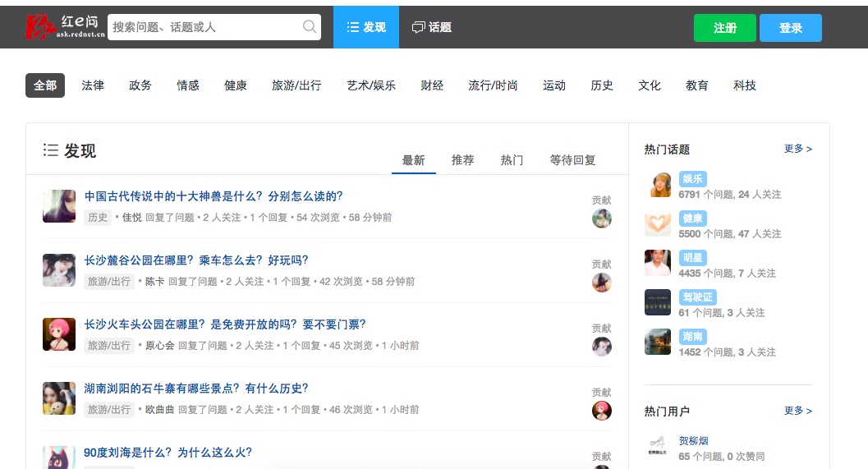Select the 全部 category filter
868x469 pixels.
tap(45, 85)
